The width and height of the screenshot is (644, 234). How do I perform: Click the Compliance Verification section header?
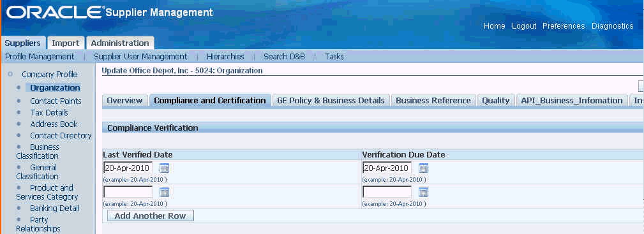point(153,128)
